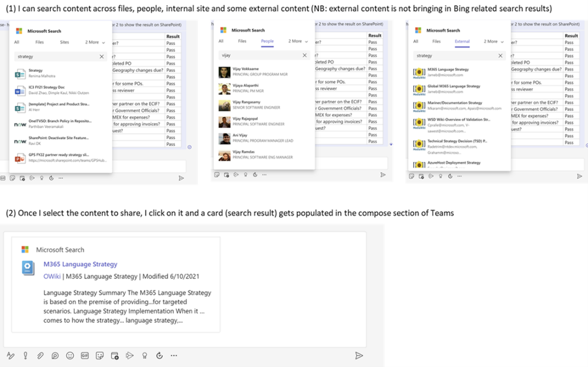Choose Vijay Rajagopal from the people results
This screenshot has height=367, width=588.
pyautogui.click(x=264, y=121)
